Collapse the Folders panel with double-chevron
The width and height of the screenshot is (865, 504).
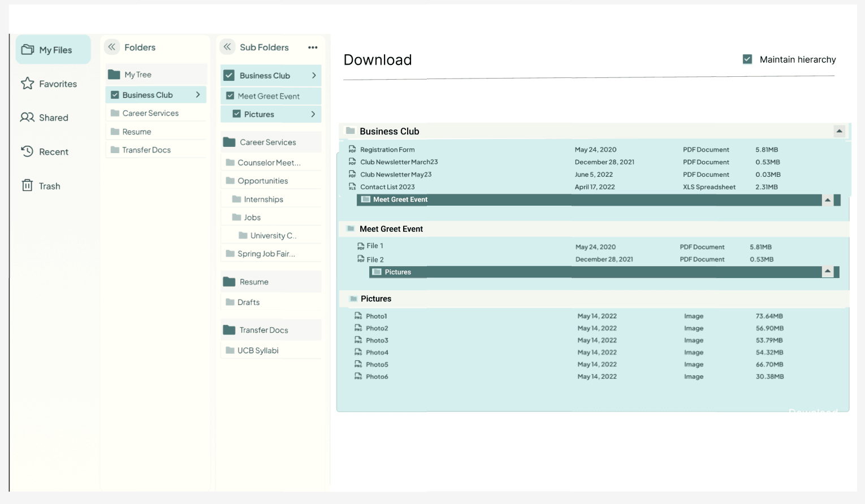(112, 47)
